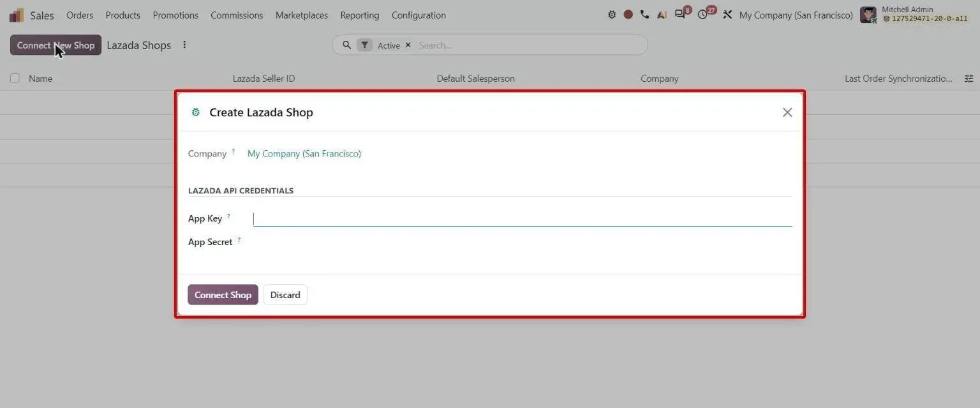Viewport: 980px width, 408px height.
Task: Click Connect New Shop button
Action: (56, 45)
